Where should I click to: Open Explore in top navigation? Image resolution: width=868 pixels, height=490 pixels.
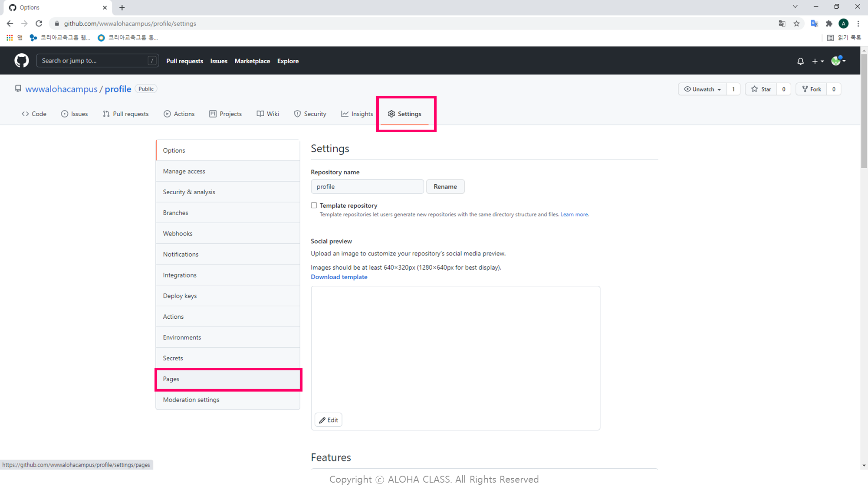(288, 61)
